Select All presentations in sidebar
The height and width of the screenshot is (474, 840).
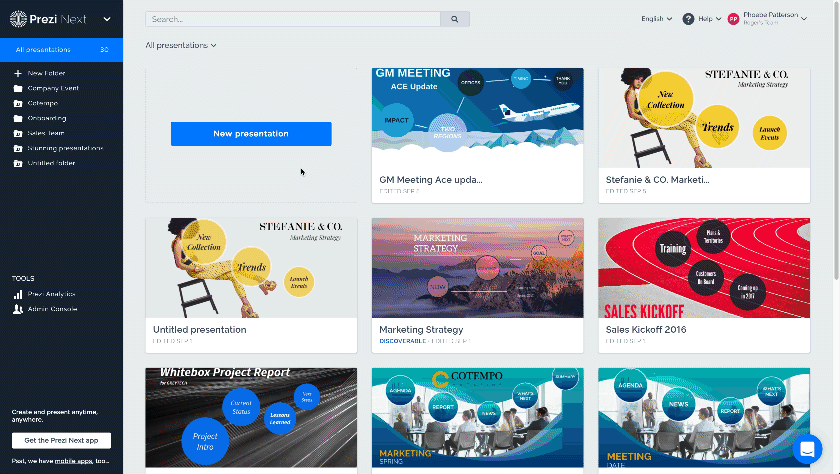click(x=61, y=49)
